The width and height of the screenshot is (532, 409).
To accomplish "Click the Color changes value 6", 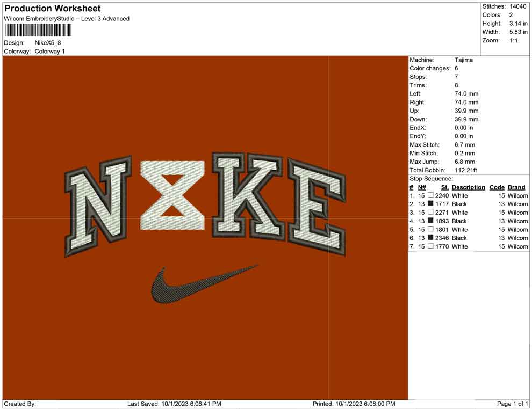I will click(x=456, y=69).
